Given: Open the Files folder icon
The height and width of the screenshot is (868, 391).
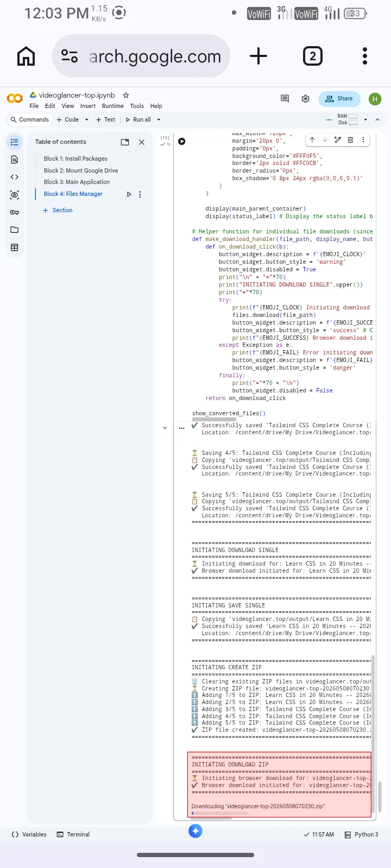Looking at the screenshot, I should 14,230.
